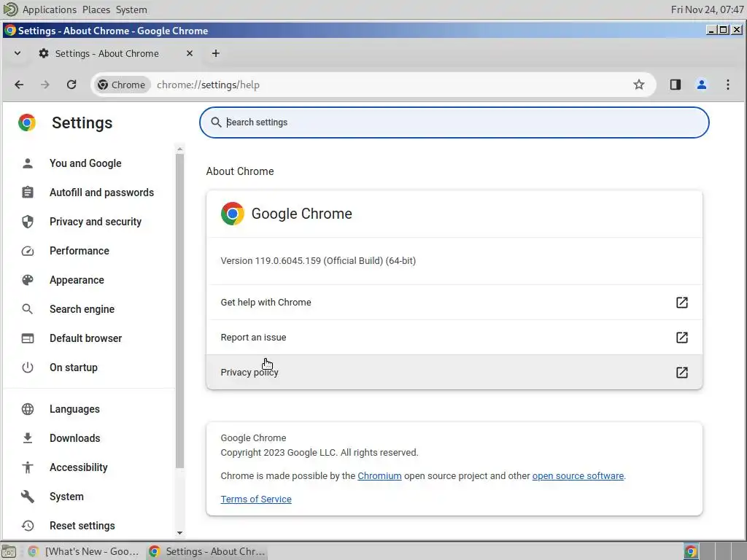This screenshot has width=747, height=560.
Task: Open the profile avatar icon
Action: click(x=701, y=85)
